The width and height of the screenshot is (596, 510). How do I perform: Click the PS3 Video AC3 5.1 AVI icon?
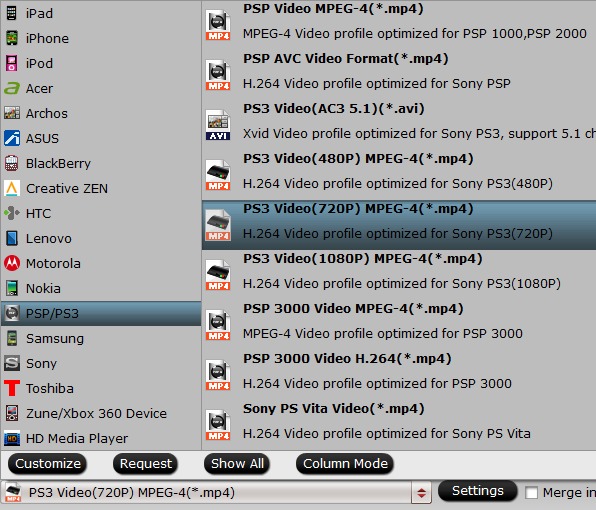(x=218, y=125)
